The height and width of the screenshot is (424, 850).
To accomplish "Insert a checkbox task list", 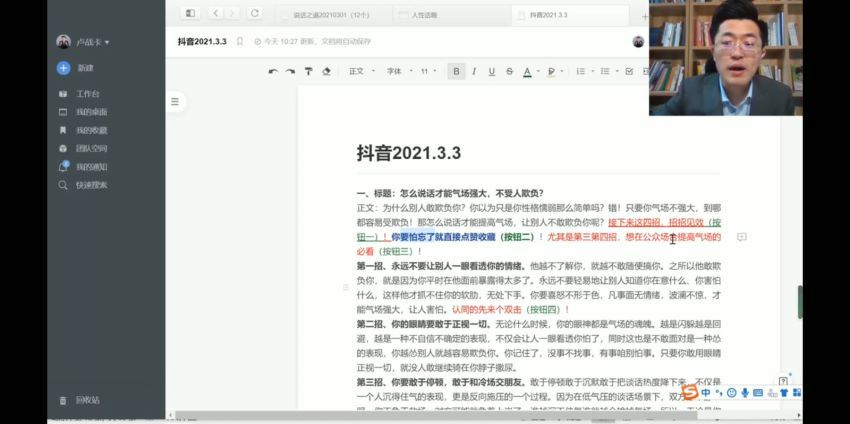I will point(629,72).
